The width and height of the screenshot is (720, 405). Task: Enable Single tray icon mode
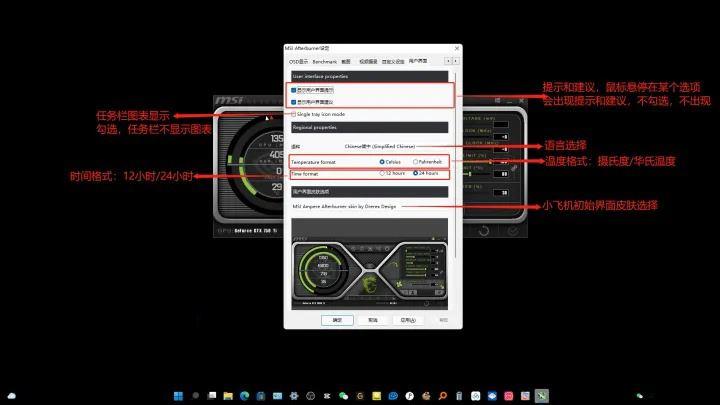293,114
